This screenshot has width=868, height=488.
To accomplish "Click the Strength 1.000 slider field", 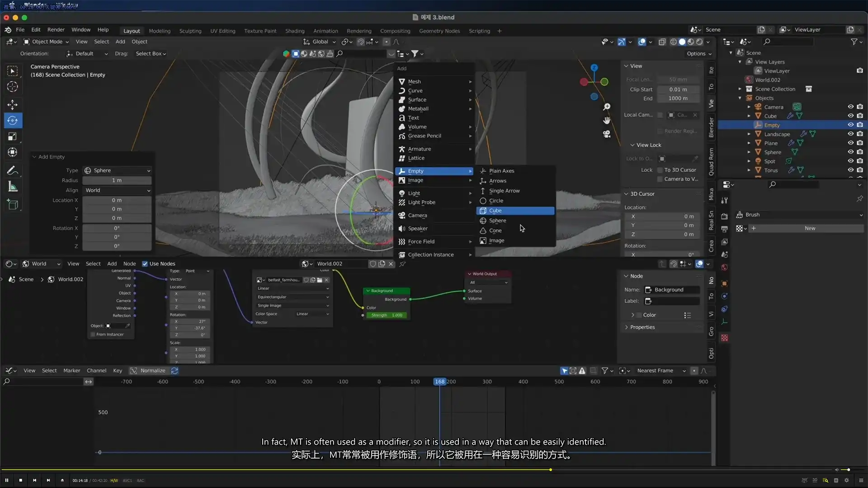I will [387, 315].
